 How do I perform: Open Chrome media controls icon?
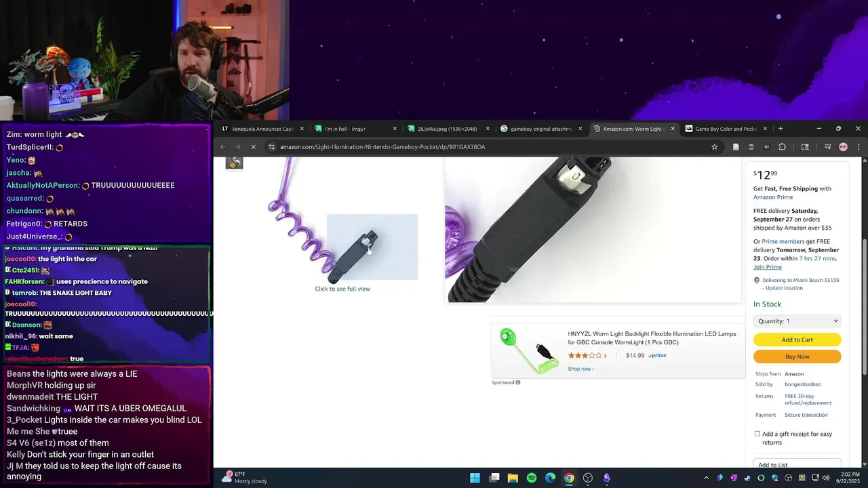pos(827,146)
